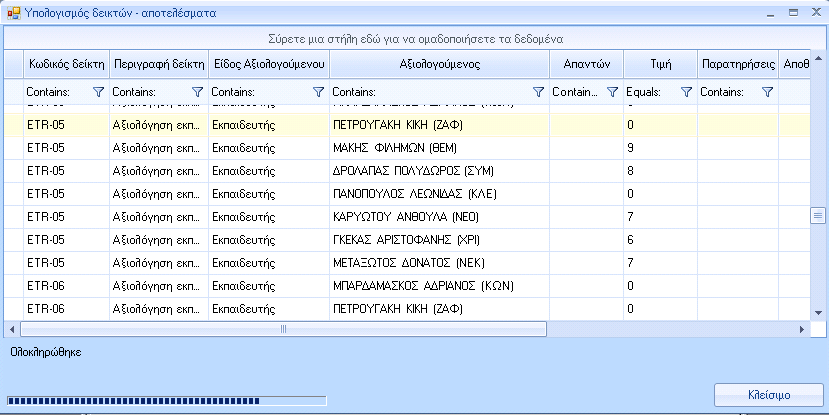
Task: Click the Αξιολογούμενος Contains filter text field
Action: [x=428, y=92]
